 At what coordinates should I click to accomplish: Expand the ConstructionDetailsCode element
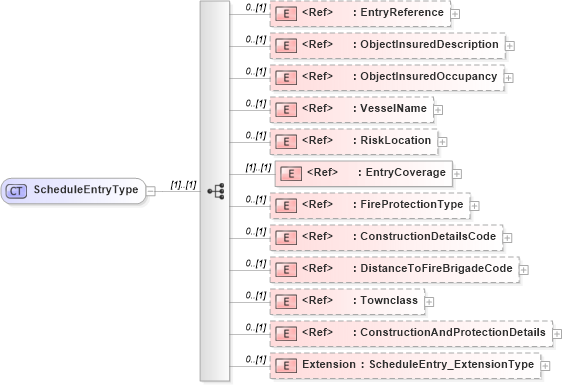click(x=507, y=238)
